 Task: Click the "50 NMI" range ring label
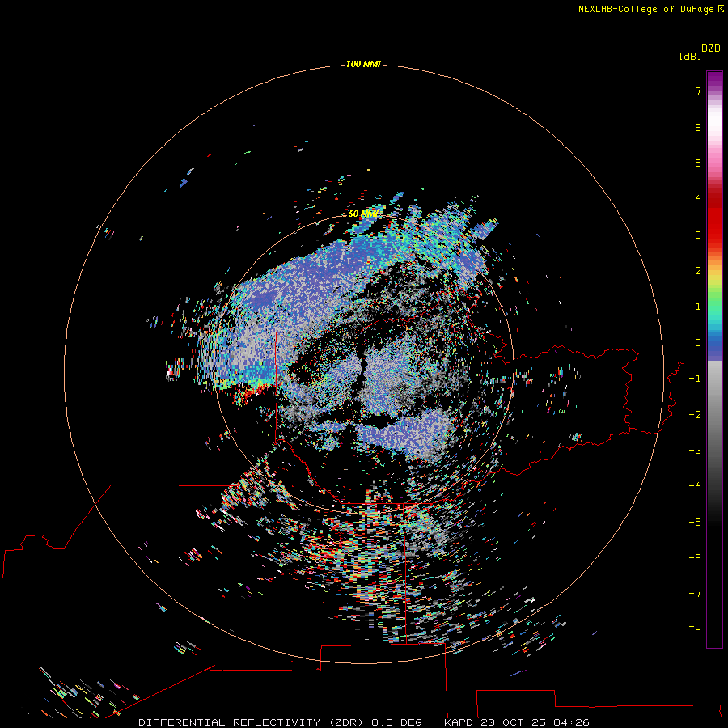(x=363, y=214)
